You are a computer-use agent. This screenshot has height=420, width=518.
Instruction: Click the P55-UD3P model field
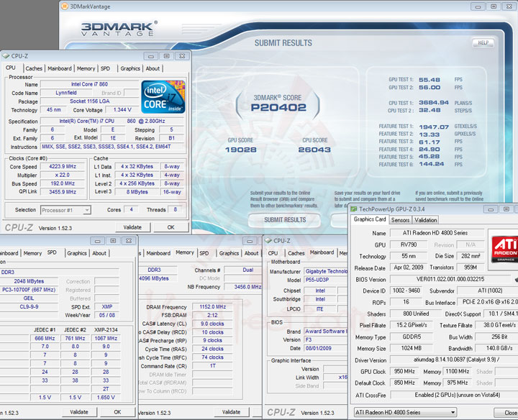coord(325,280)
